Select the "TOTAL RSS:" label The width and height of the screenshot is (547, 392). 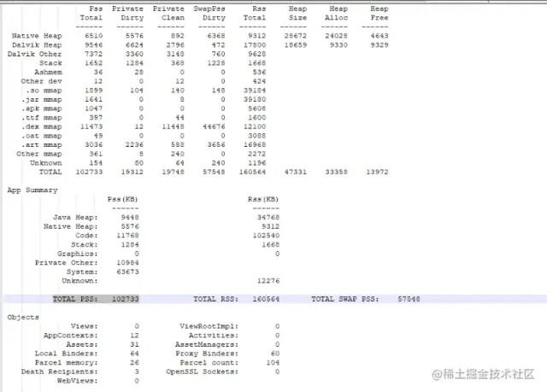pyautogui.click(x=216, y=299)
